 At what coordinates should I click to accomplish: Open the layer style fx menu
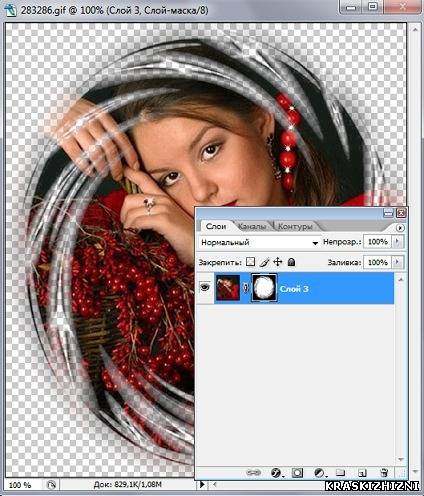click(276, 473)
